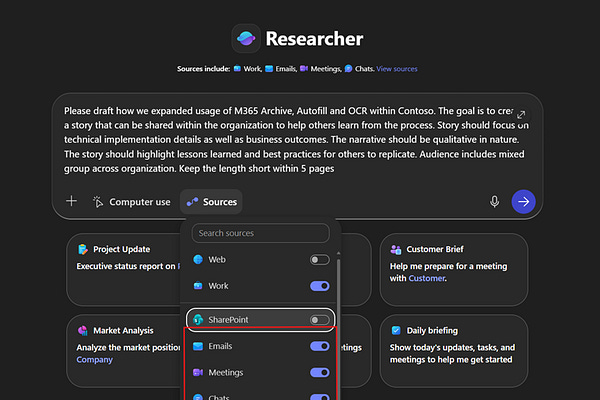The width and height of the screenshot is (600, 400).
Task: Click the Emails envelope icon in list
Action: point(198,346)
